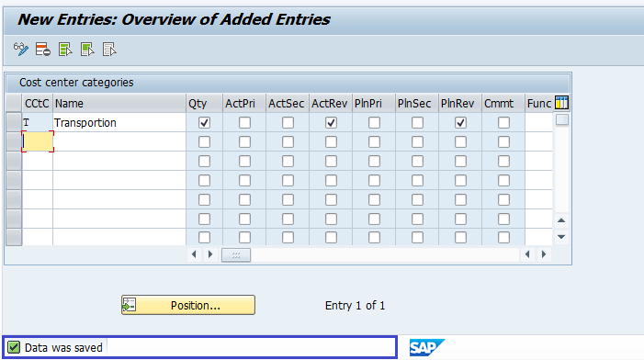
Task: Click the highlighted empty CCtC input field
Action: [x=38, y=141]
